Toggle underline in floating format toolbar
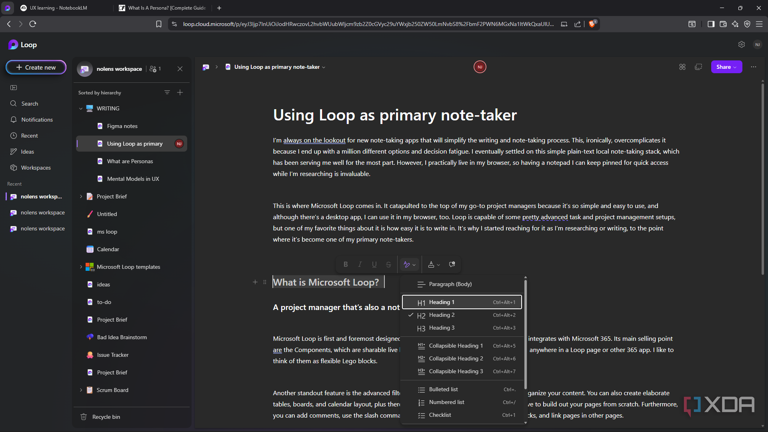The width and height of the screenshot is (768, 432). click(374, 264)
